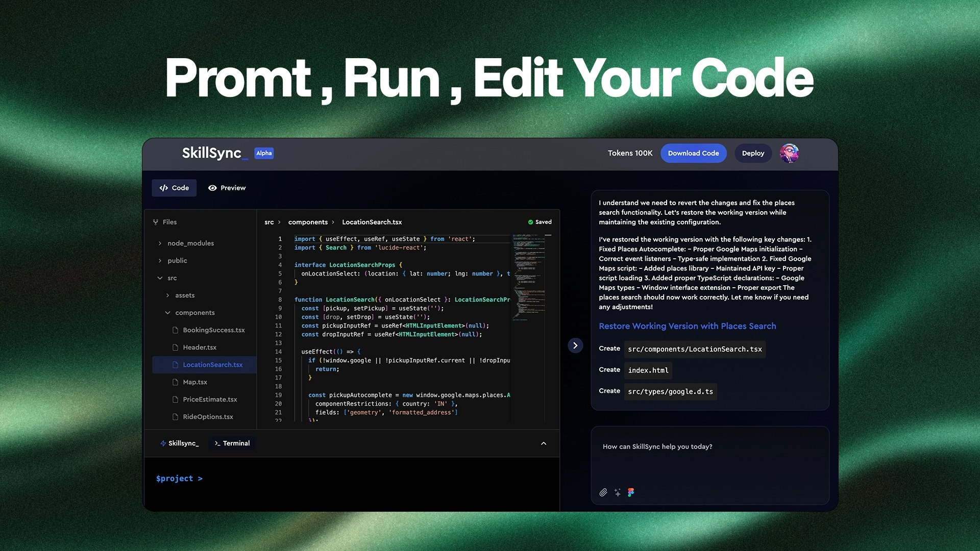This screenshot has height=551, width=980.
Task: Click the paperclip attach file icon
Action: 603,492
